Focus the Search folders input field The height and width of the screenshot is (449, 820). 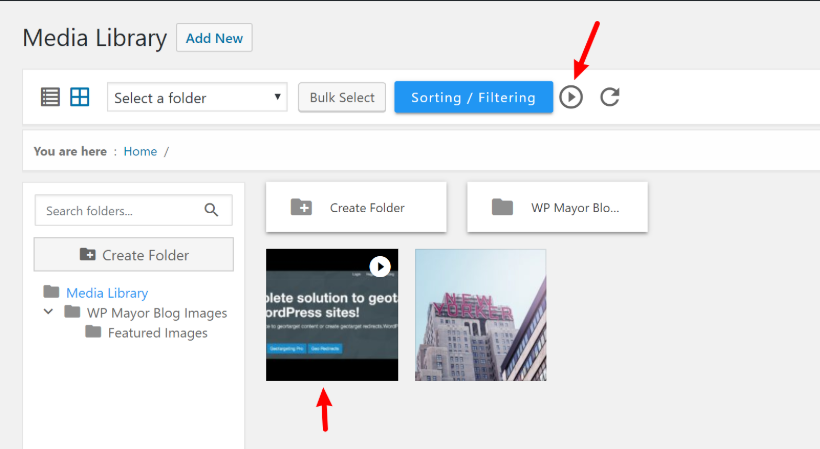click(133, 210)
